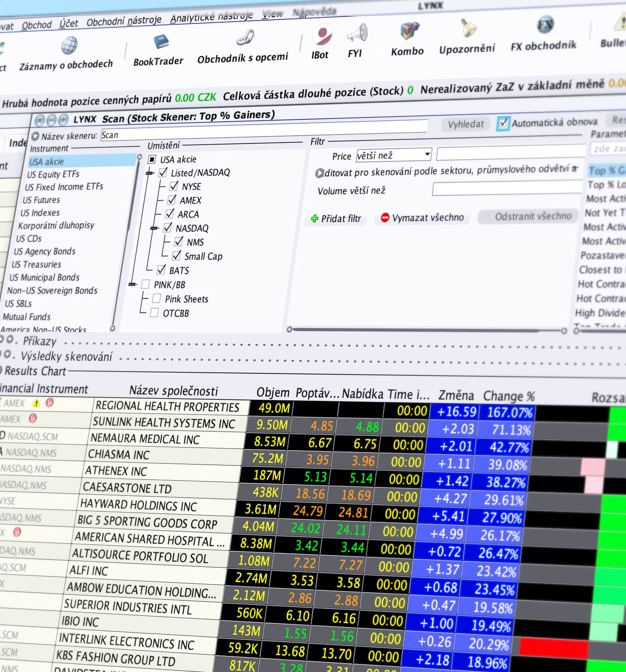Open the Obchodní nástroje menu

(x=124, y=21)
